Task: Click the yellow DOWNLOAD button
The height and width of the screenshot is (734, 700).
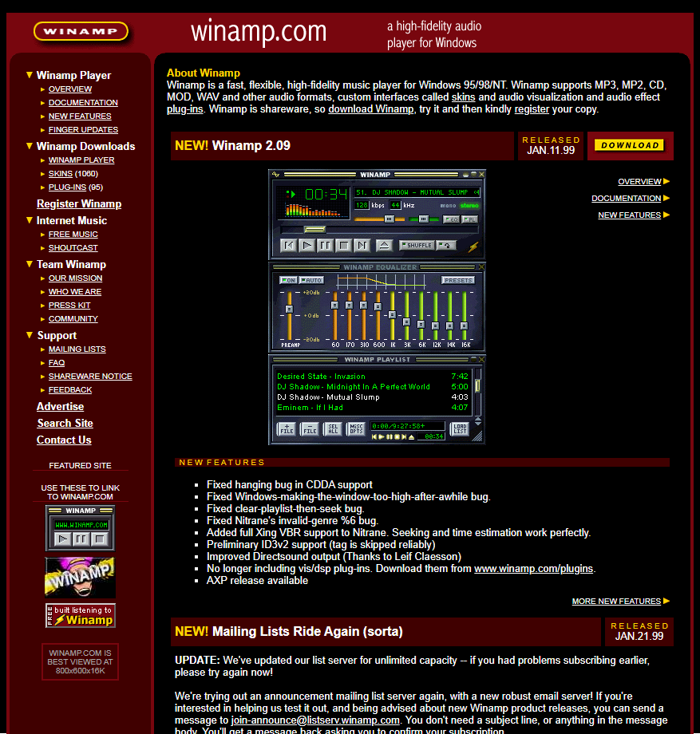Action: (630, 145)
